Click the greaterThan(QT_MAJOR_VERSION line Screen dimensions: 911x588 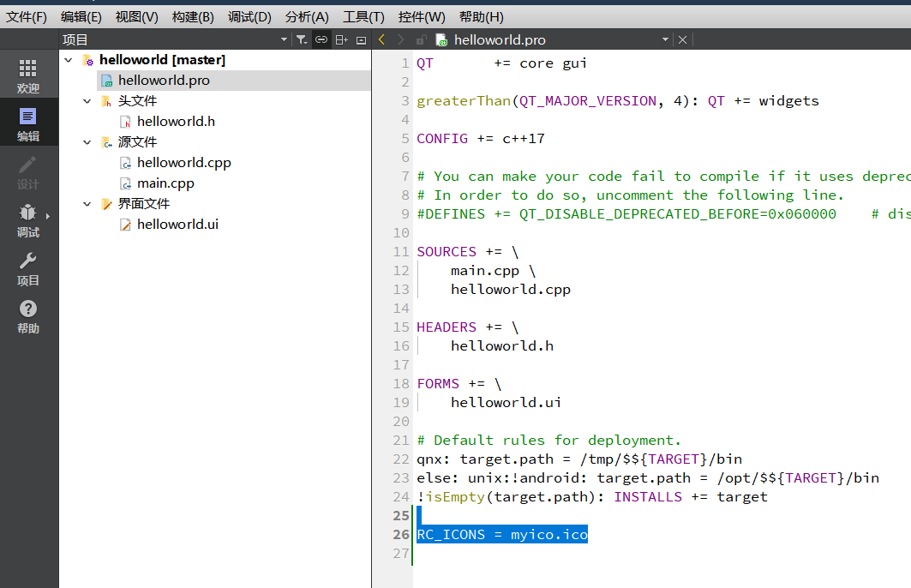coord(618,101)
